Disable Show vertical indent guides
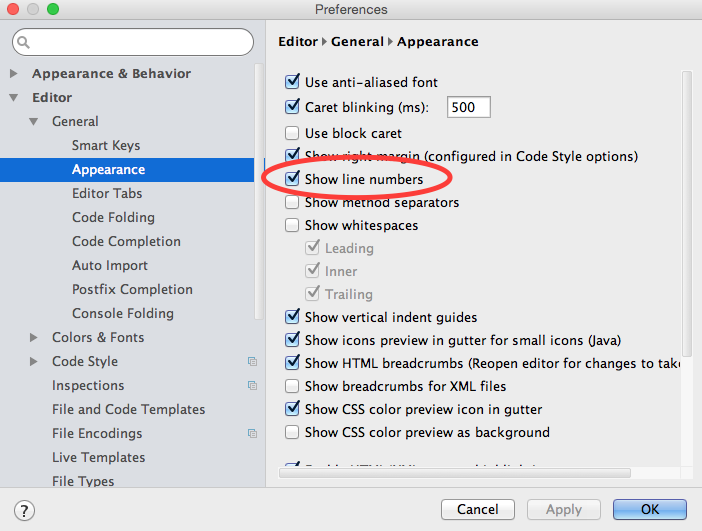Viewport: 702px width, 531px height. click(x=292, y=317)
